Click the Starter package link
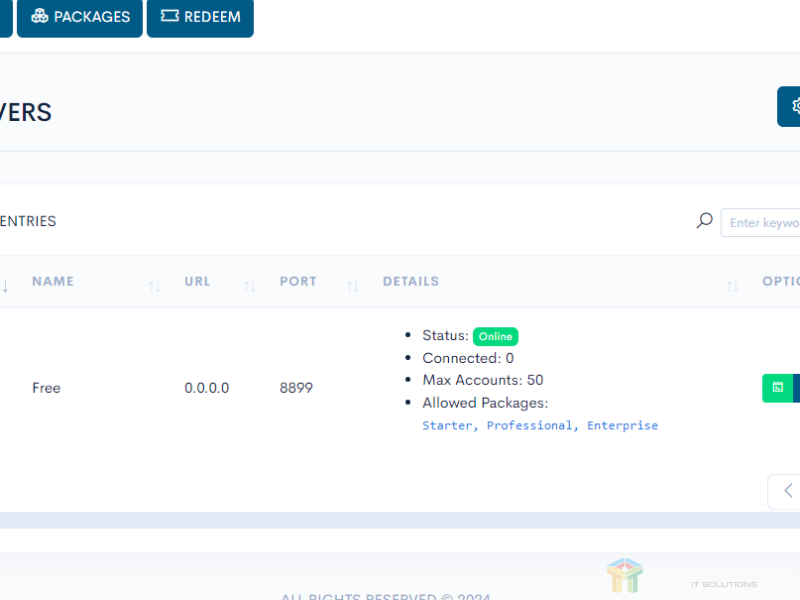This screenshot has width=800, height=600. [450, 426]
